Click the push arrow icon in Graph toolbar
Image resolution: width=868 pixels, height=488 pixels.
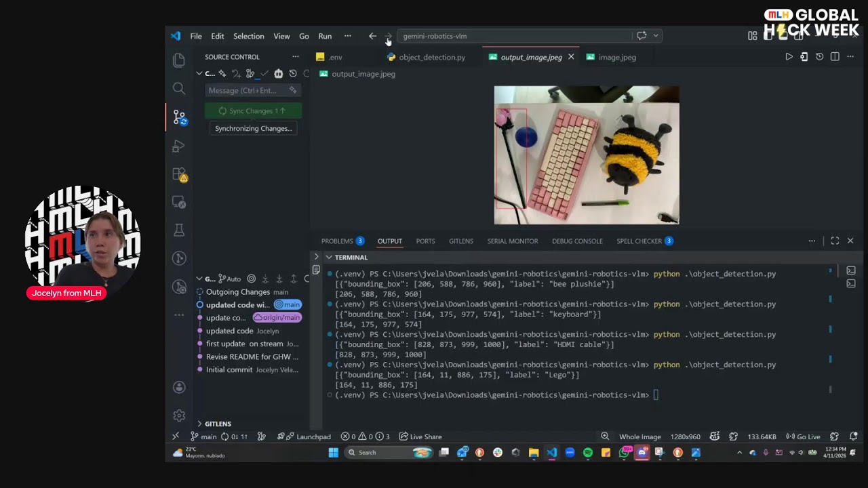(x=293, y=279)
